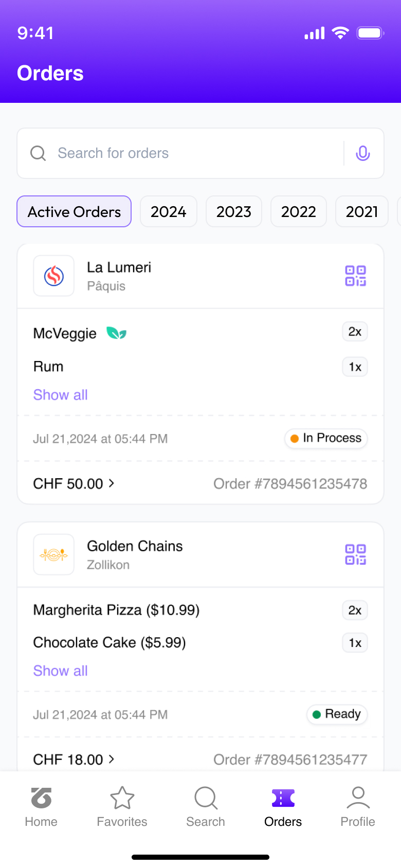This screenshot has height=868, width=401.
Task: Show all items in Golden Chains order
Action: 60,671
